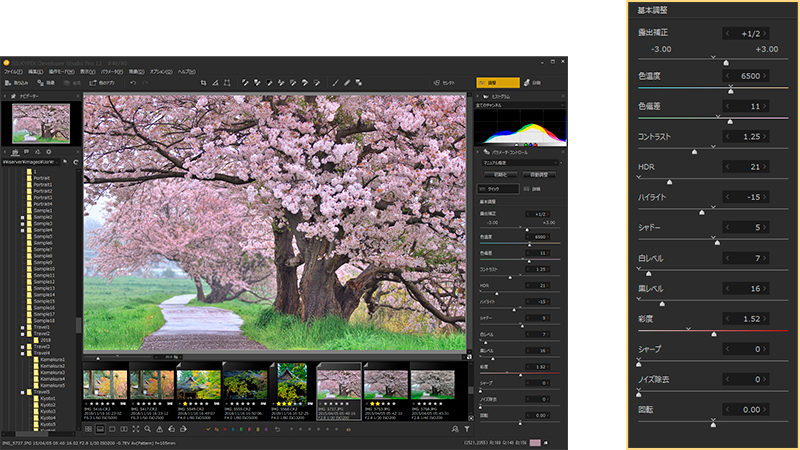This screenshot has width=800, height=450.
Task: Select the perspective correction tool icon
Action: point(227,83)
